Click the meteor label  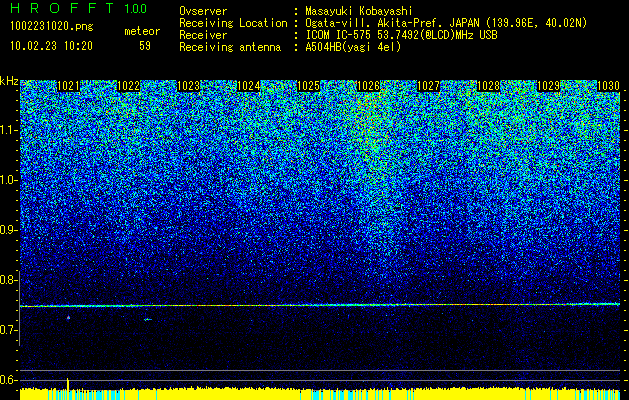[x=142, y=31]
